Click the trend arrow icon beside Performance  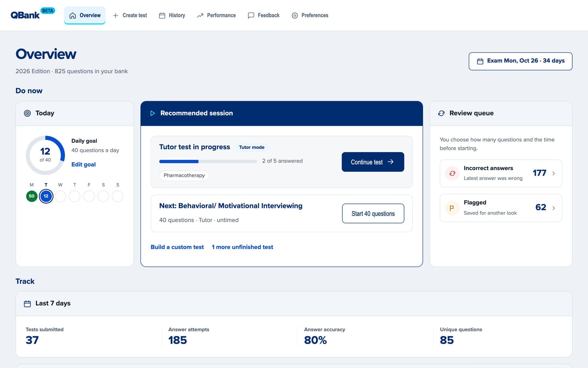coord(200,15)
